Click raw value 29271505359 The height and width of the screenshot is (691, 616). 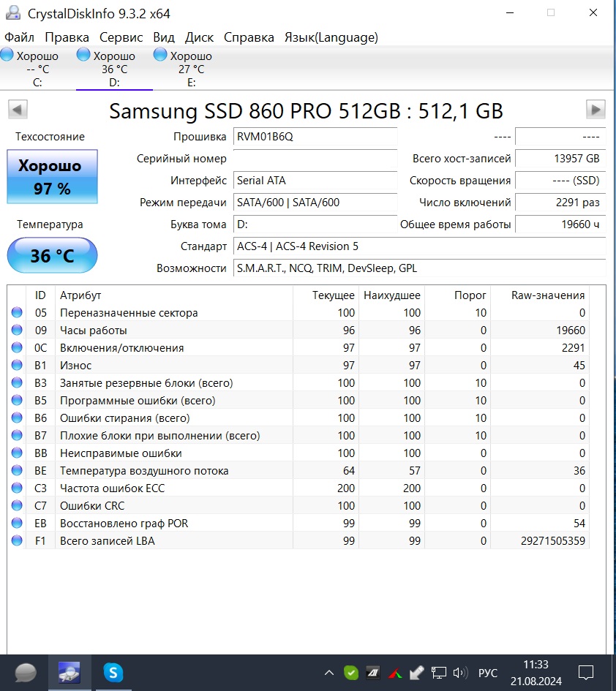pyautogui.click(x=553, y=540)
